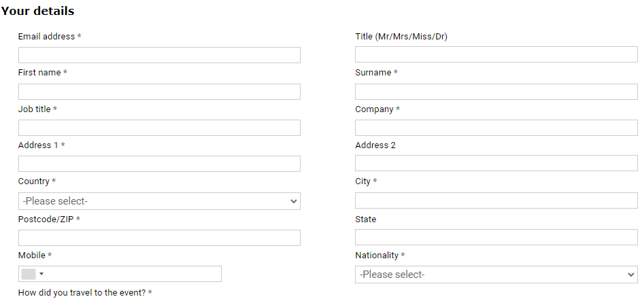Focus the Company text box
The width and height of the screenshot is (644, 299).
pyautogui.click(x=496, y=128)
